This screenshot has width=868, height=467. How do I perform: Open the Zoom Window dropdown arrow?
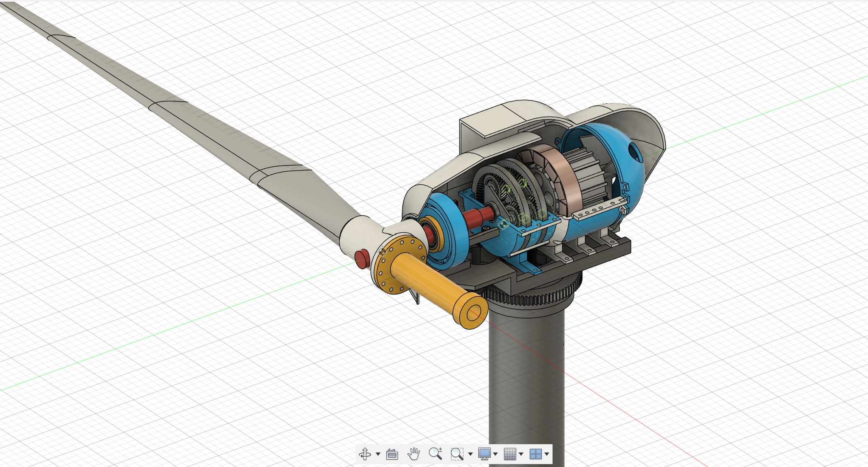(470, 454)
